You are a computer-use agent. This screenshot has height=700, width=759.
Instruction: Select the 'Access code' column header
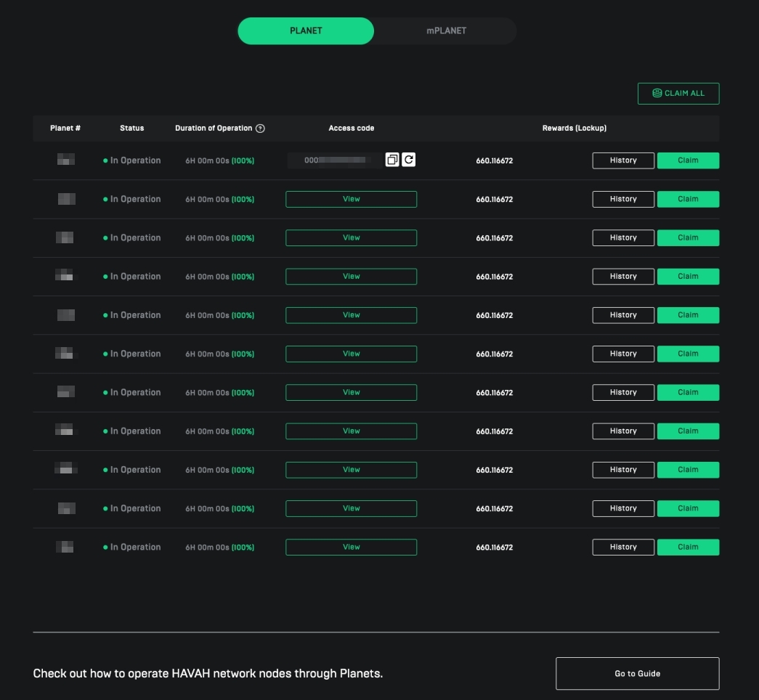coord(352,129)
